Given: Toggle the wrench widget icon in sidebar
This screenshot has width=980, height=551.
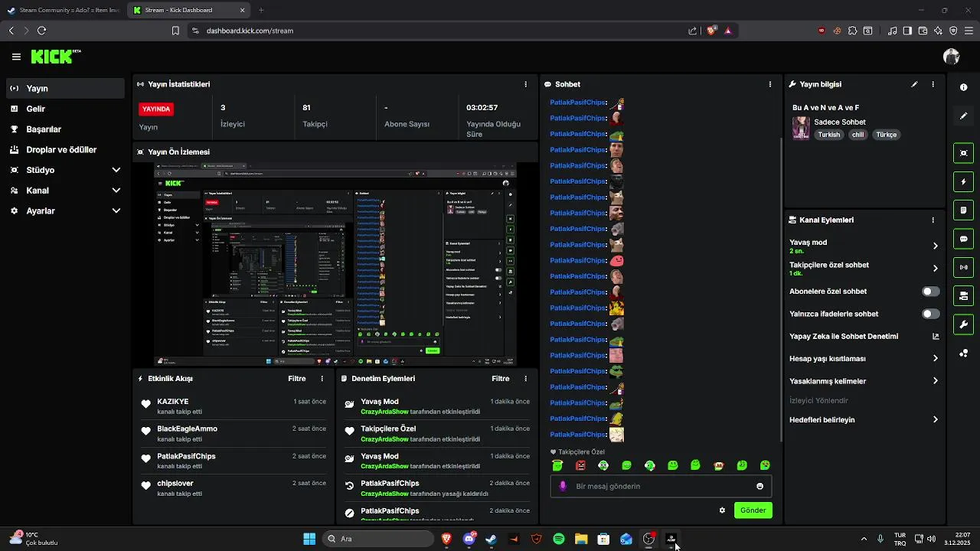Looking at the screenshot, I should tap(964, 324).
